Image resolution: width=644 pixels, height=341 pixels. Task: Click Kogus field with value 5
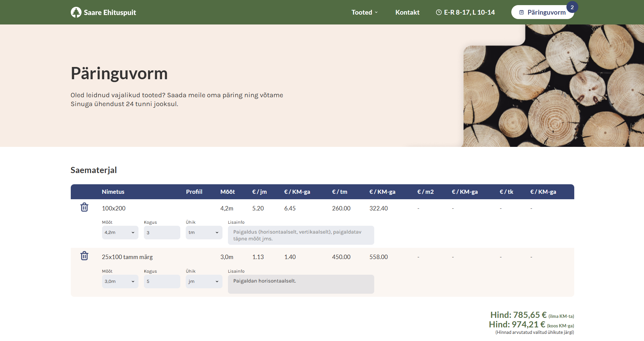point(162,282)
